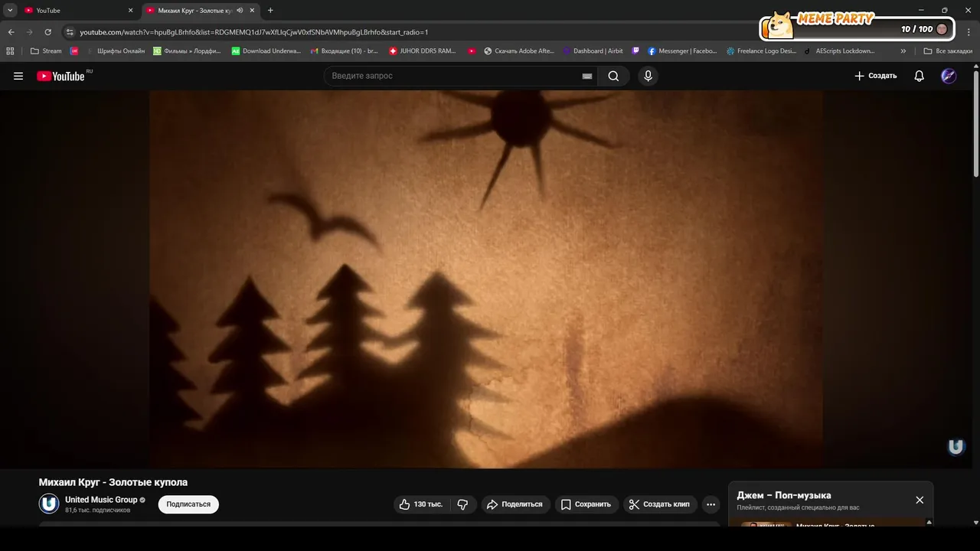Open more video actions three-dot menu
This screenshot has height=551, width=980.
[x=710, y=504]
